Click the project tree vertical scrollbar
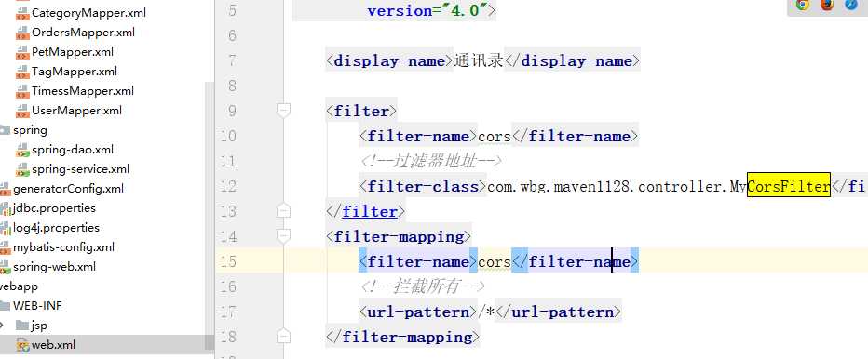Image resolution: width=868 pixels, height=359 pixels. pyautogui.click(x=210, y=216)
